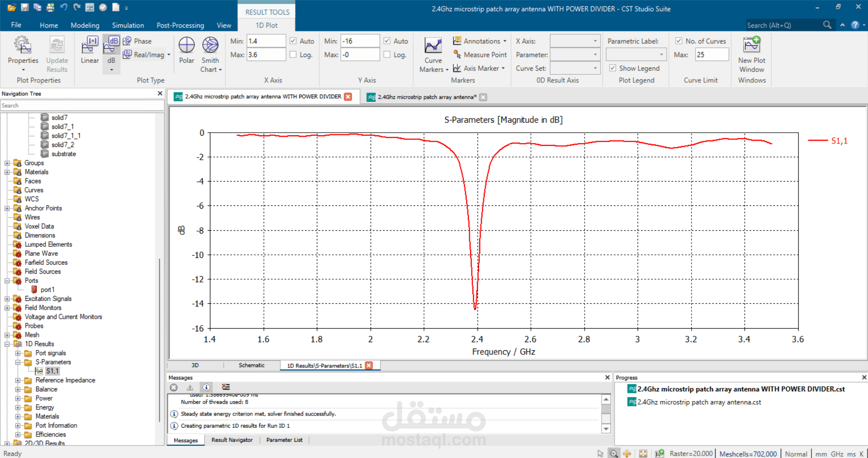
Task: Click the Print icon in quick access toolbar
Action: click(51, 7)
